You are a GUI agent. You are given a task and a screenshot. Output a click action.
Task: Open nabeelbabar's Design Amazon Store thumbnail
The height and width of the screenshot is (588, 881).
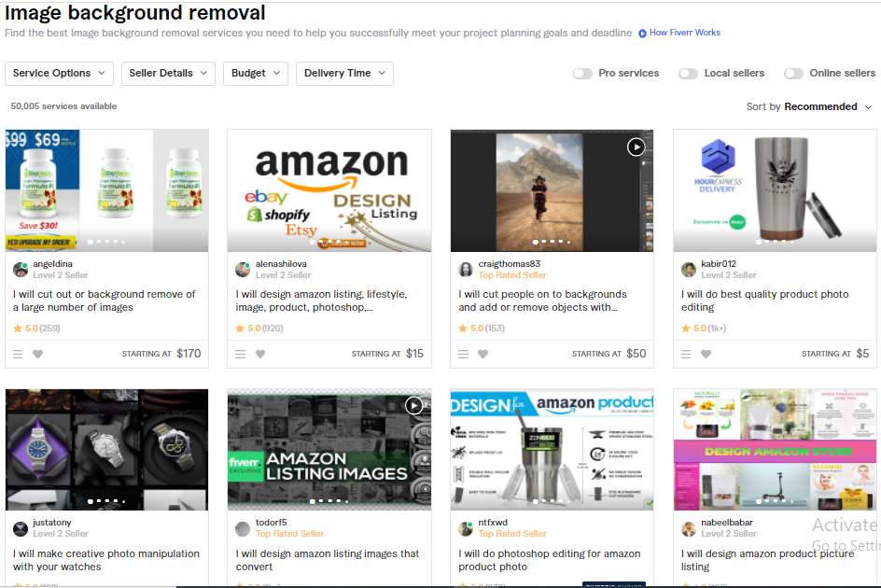775,450
